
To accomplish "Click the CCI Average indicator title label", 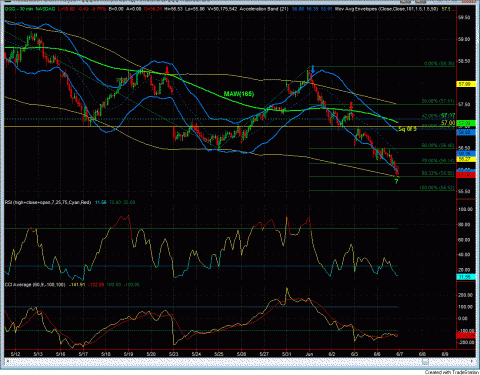I will [35, 285].
